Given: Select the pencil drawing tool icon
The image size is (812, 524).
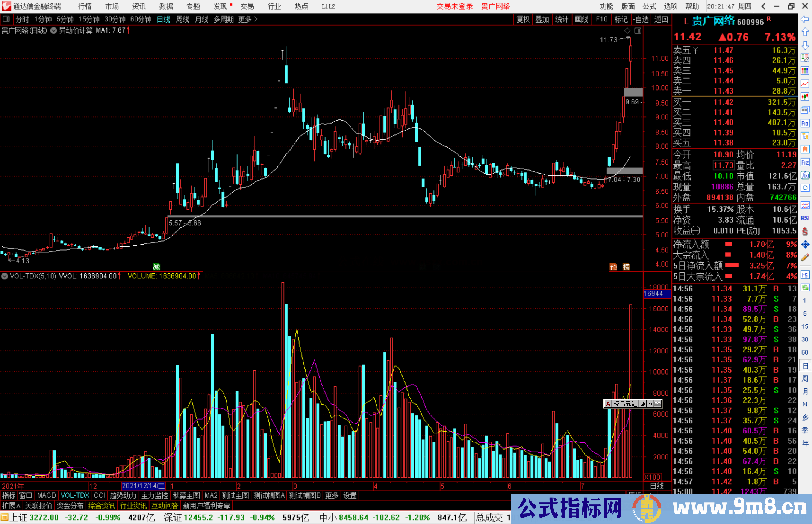Looking at the screenshot, I should point(805,257).
